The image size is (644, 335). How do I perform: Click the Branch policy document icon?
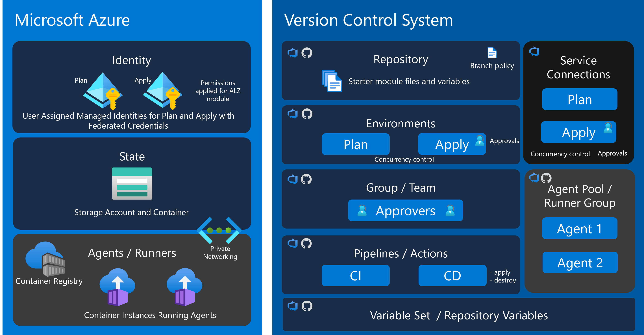pos(492,53)
